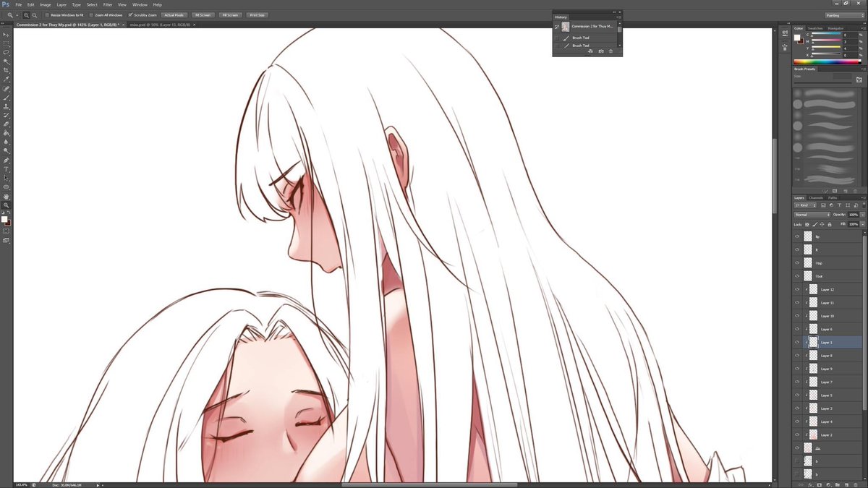This screenshot has height=488, width=868.
Task: Click the color spectrum ramp
Action: (x=828, y=61)
